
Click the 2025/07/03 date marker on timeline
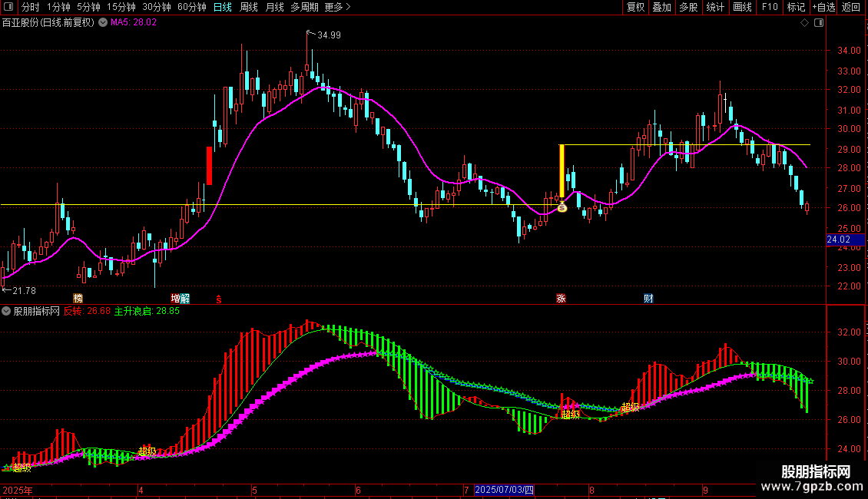504,490
